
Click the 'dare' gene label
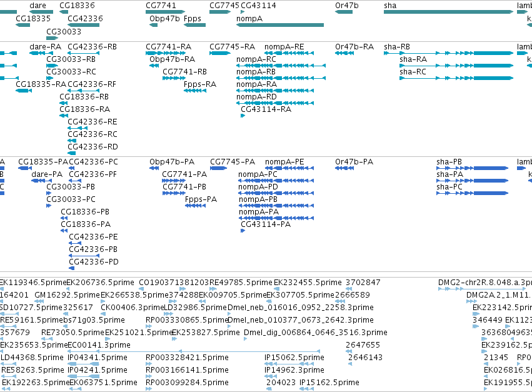tap(38, 6)
